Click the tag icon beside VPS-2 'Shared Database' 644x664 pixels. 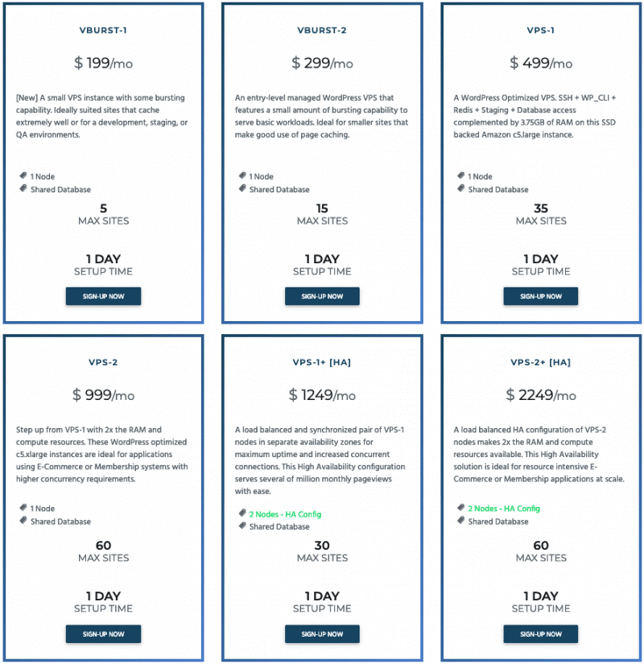coord(23,520)
